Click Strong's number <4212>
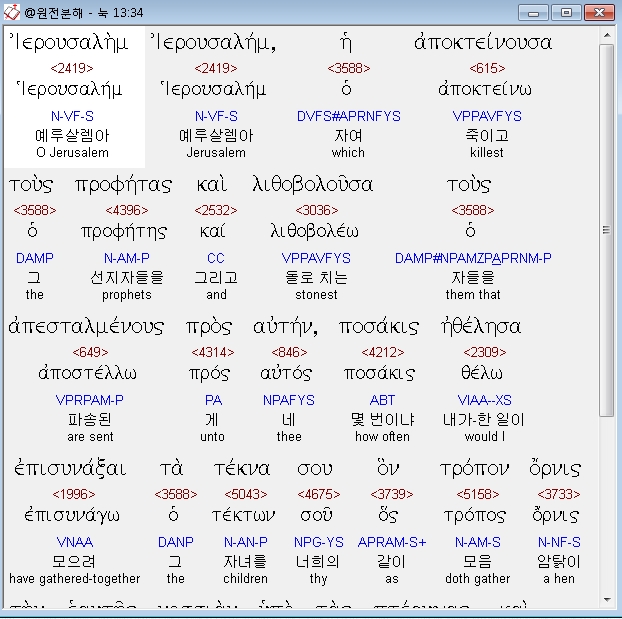This screenshot has width=622, height=619. point(382,352)
